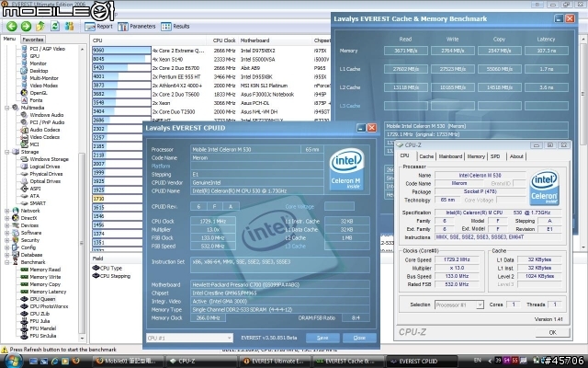
Task: Open the Memory tab in CPU-Z
Action: (476, 156)
